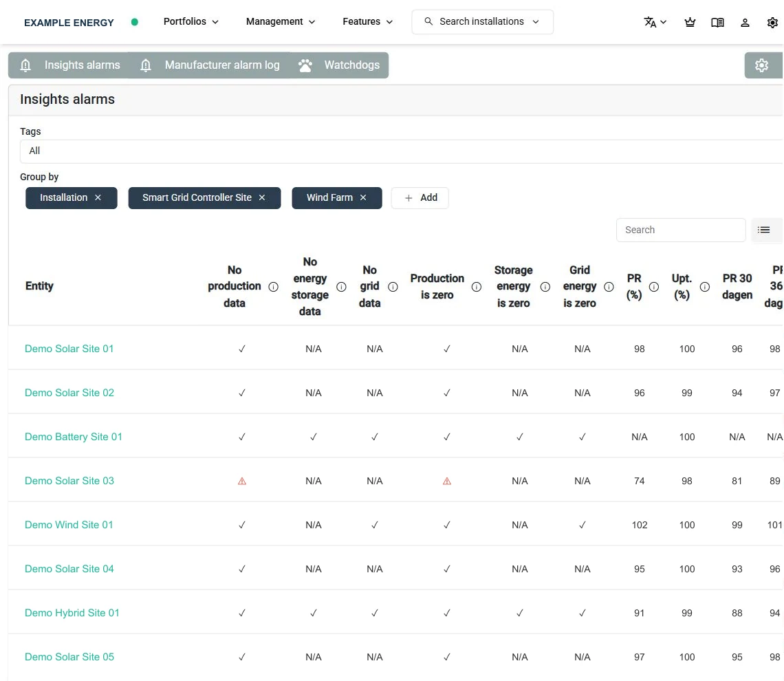Show info for No energy storage data
Screen dimensions: 784x681
point(342,286)
